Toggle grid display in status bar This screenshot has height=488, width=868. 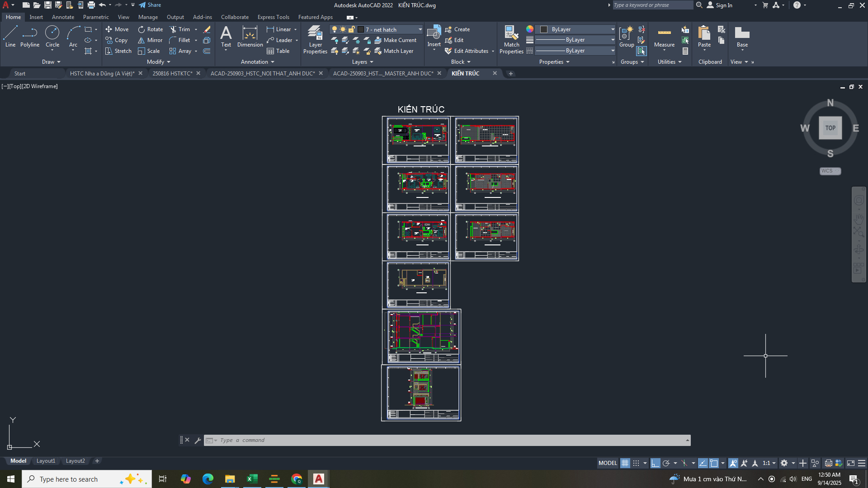tap(625, 463)
